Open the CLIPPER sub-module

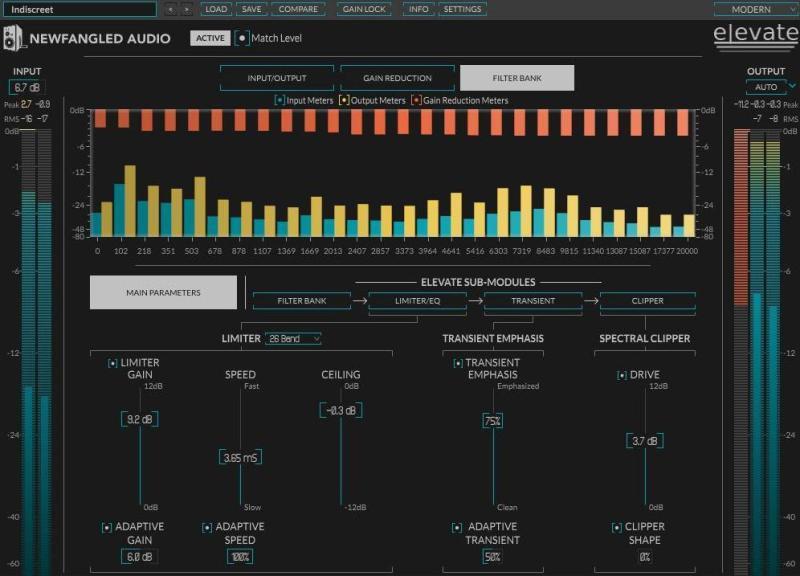point(647,301)
